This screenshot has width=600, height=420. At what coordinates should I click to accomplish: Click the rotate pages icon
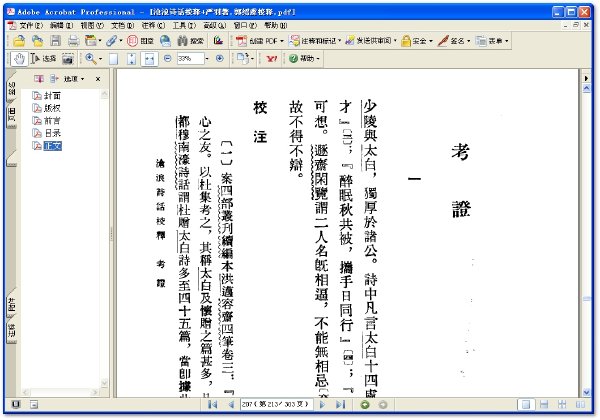243,59
